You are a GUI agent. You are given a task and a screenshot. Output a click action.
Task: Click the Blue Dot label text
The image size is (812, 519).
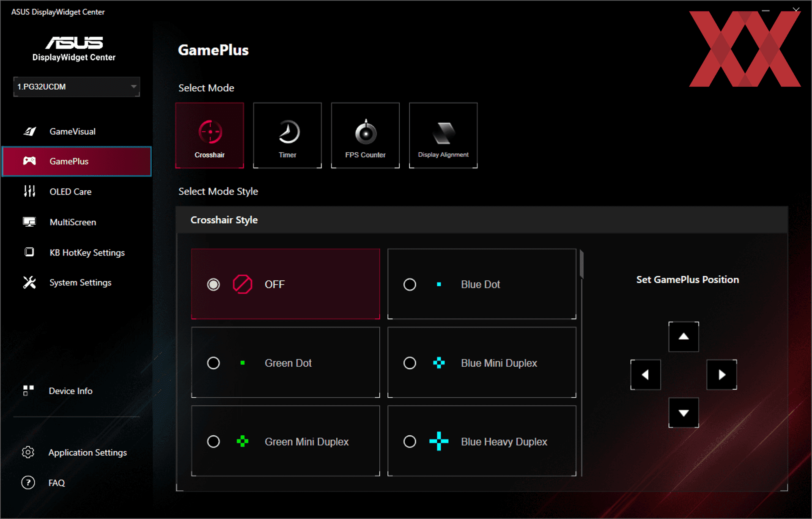point(480,284)
